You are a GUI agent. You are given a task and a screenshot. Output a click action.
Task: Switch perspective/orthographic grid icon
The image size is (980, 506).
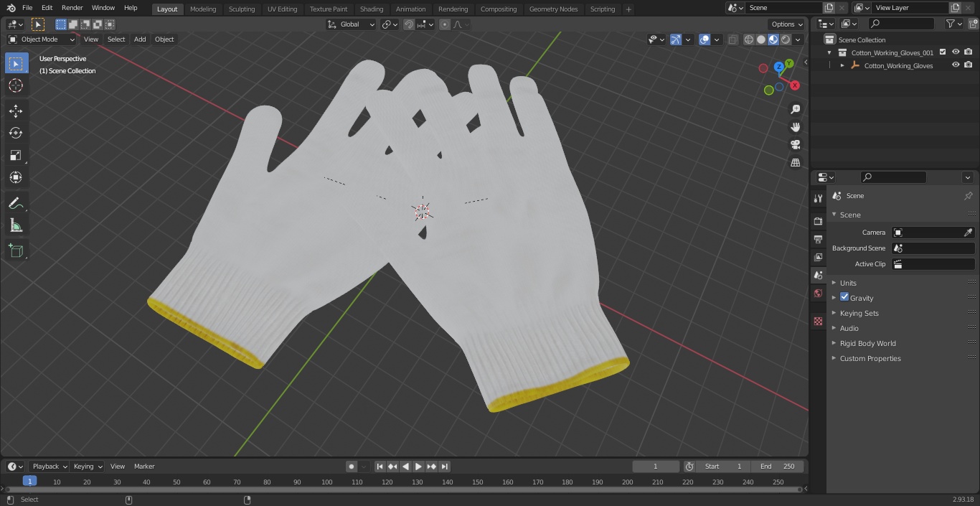pyautogui.click(x=795, y=163)
